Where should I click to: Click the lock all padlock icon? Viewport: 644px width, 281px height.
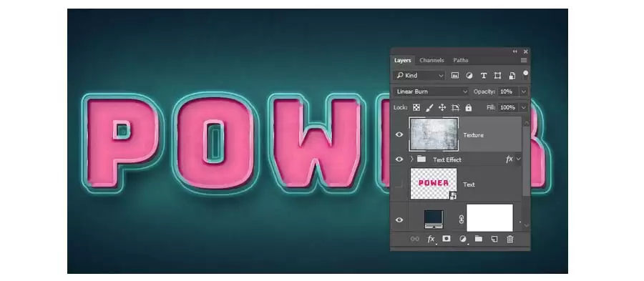[468, 107]
